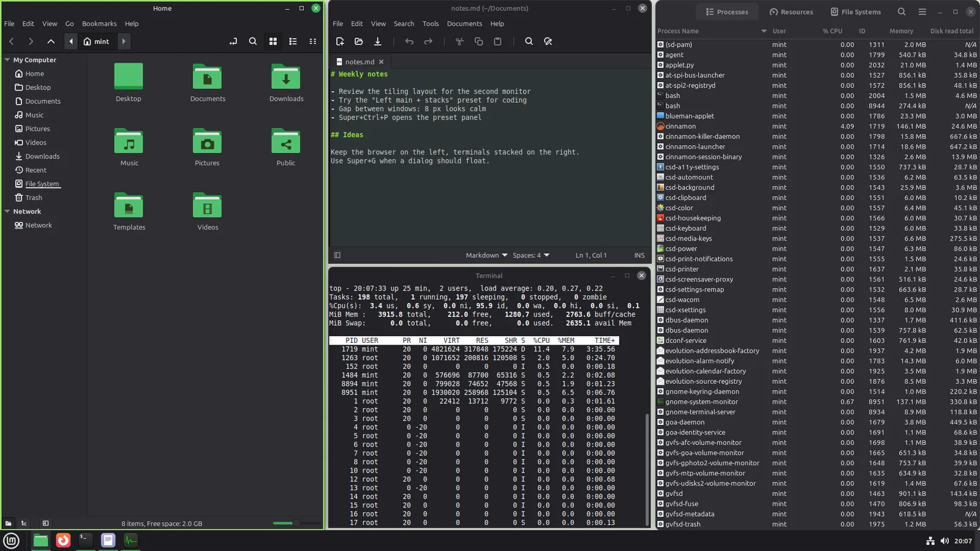Viewport: 980px width, 551px height.
Task: Open find icon in text editor
Action: pos(529,42)
